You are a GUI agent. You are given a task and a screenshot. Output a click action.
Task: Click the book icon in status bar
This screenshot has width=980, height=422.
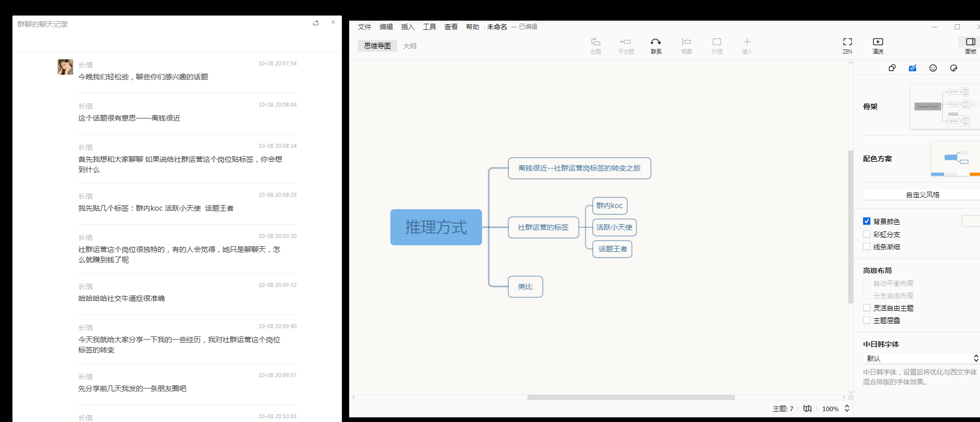click(807, 409)
